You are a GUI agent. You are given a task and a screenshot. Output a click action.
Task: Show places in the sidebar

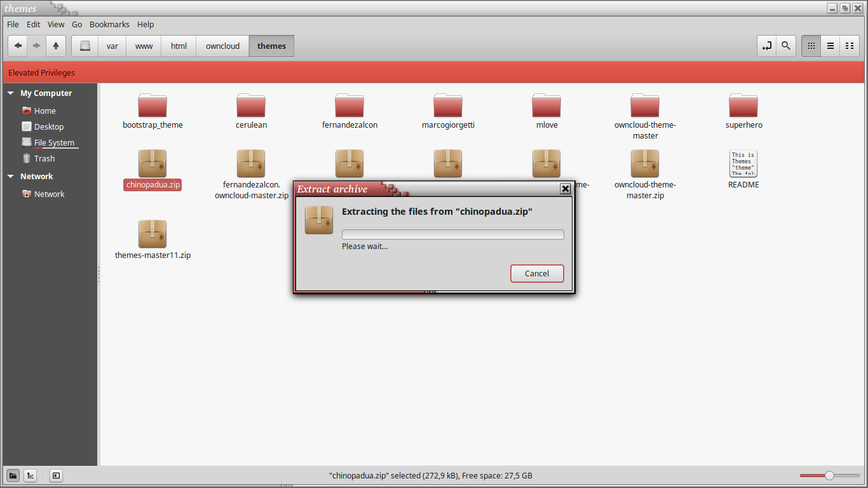pyautogui.click(x=13, y=475)
